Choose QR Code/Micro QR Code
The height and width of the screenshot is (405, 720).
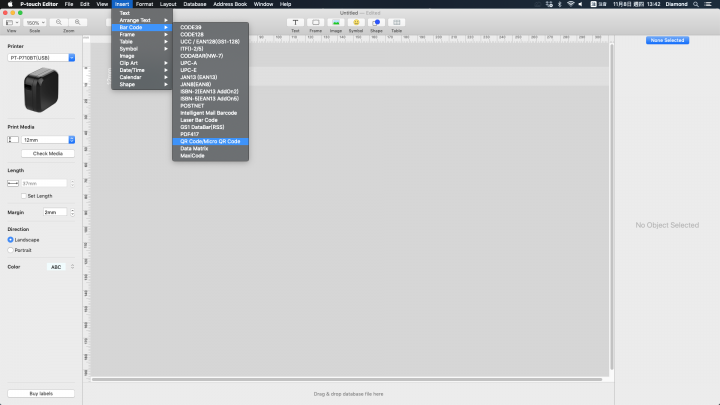[210, 141]
